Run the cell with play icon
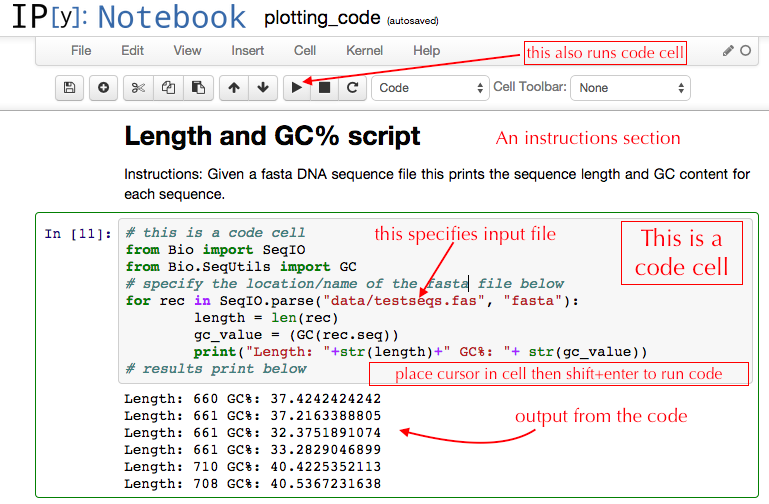 (297, 88)
